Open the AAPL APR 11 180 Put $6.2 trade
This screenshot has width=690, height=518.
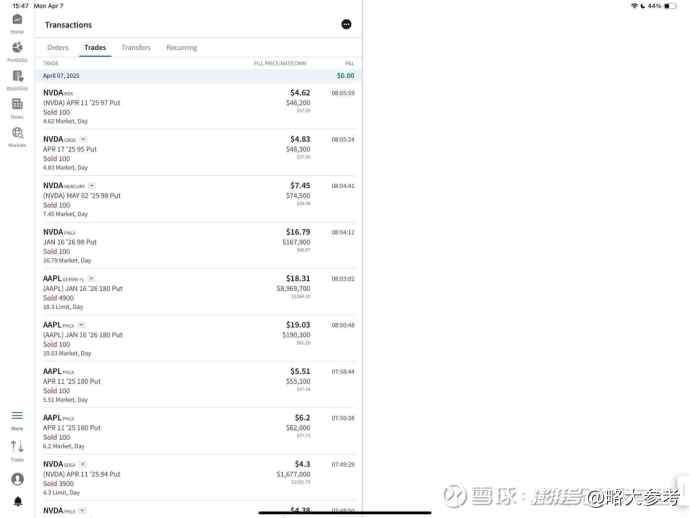pos(198,431)
